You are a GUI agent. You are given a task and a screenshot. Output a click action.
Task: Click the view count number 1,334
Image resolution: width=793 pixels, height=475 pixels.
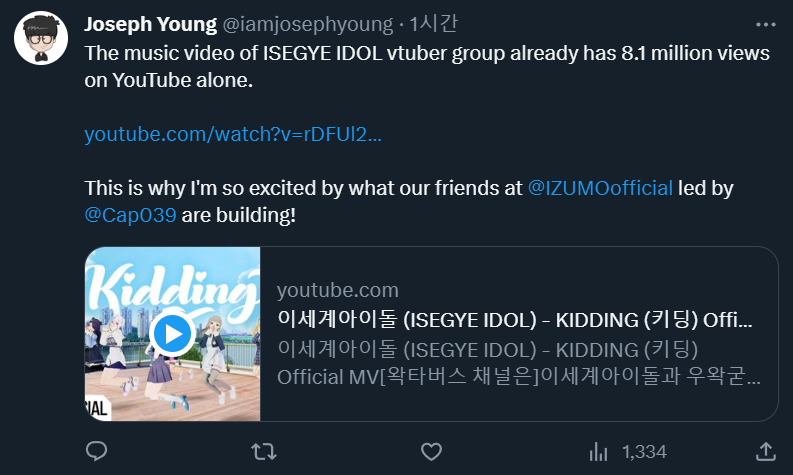click(644, 452)
